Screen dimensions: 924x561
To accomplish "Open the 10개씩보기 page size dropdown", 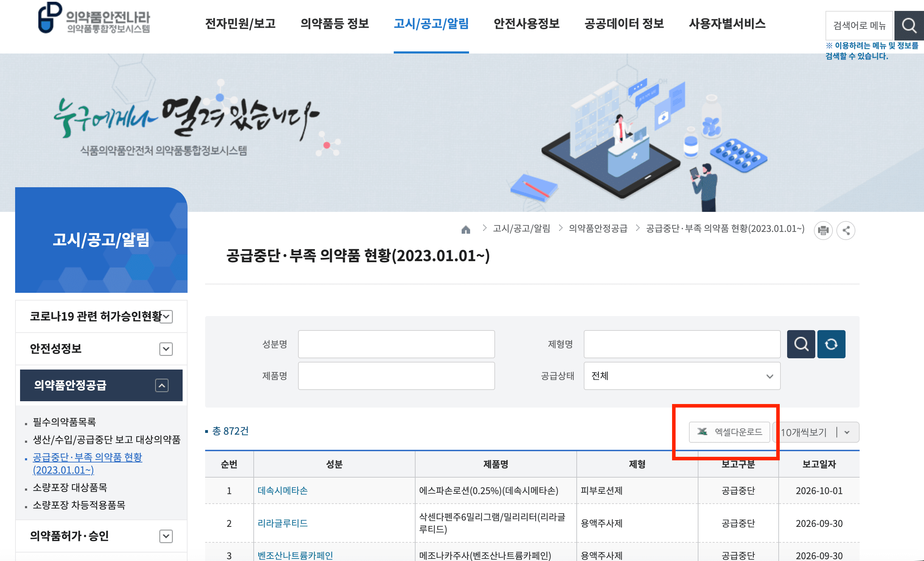I will pos(816,433).
